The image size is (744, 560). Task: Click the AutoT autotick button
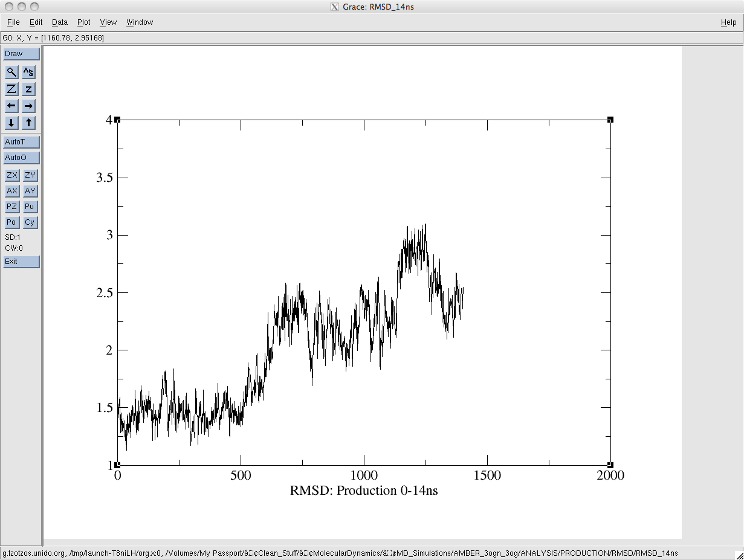tap(21, 143)
